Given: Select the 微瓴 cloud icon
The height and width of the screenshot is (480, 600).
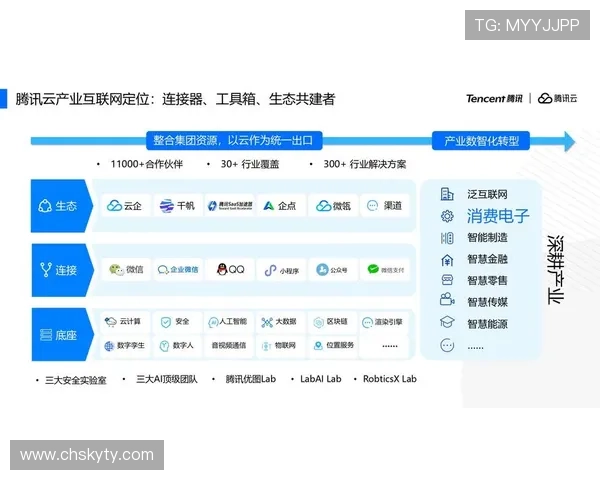Looking at the screenshot, I should coord(323,206).
